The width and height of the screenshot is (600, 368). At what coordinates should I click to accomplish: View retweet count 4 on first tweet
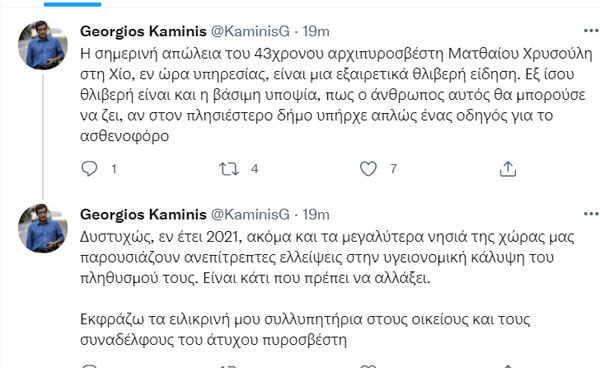pos(255,169)
